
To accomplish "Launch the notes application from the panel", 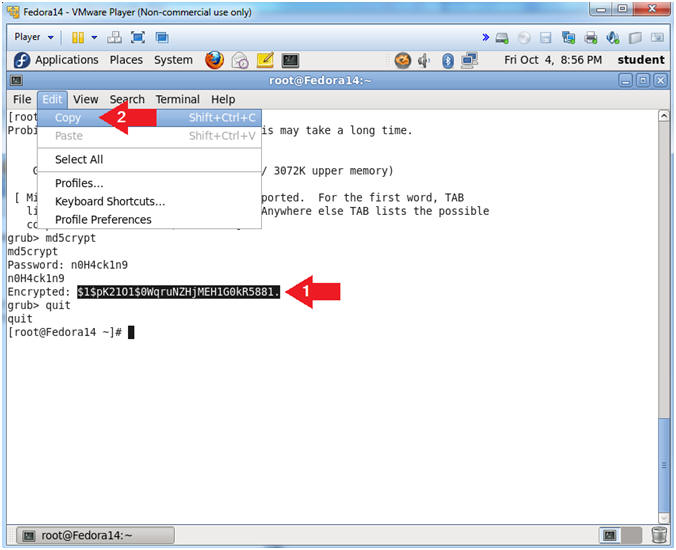I will [265, 60].
